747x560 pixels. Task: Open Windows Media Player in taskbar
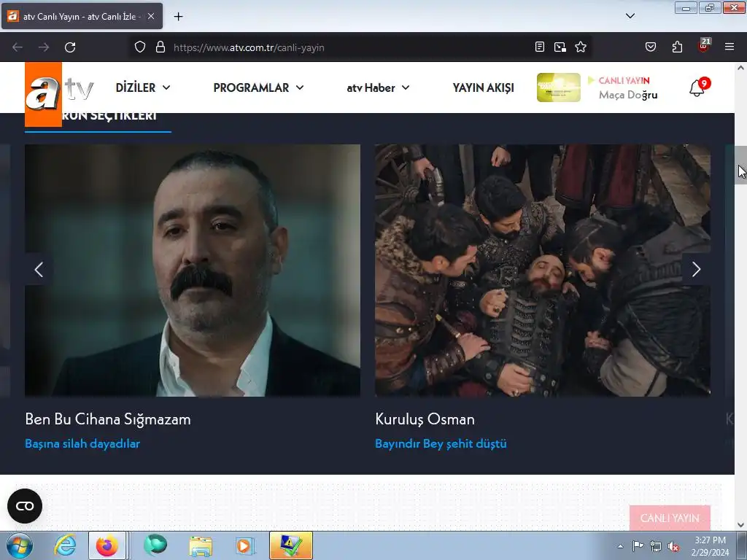(x=245, y=545)
